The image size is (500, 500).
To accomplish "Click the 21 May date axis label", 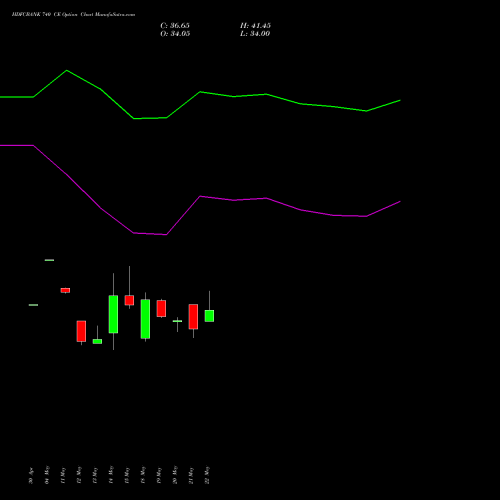I will pos(191,475).
